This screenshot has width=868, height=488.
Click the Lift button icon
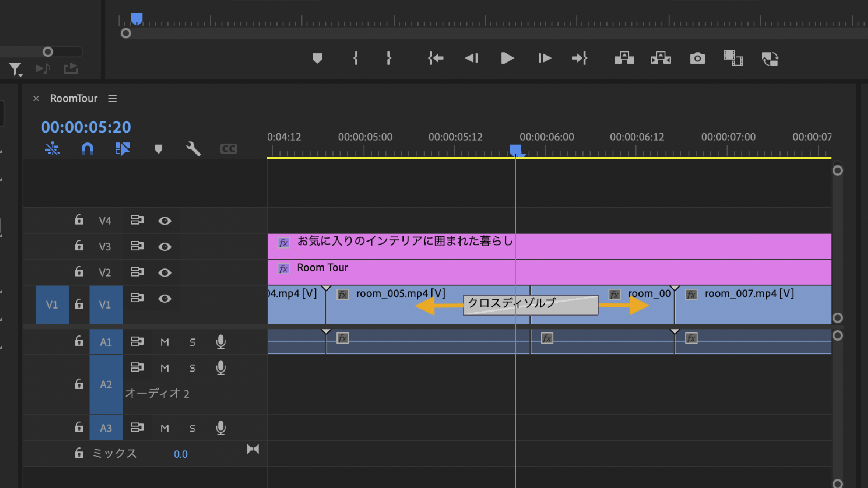624,58
